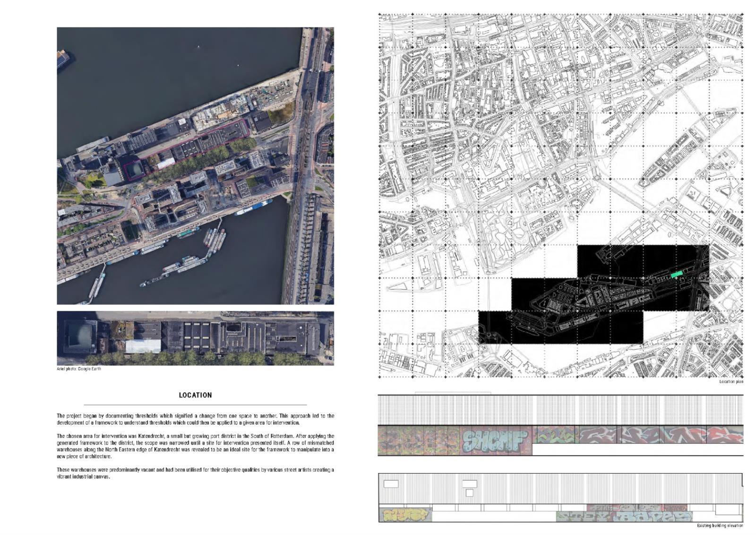The height and width of the screenshot is (535, 756).
Task: Select the small square window in lower elevation
Action: click(x=469, y=493)
